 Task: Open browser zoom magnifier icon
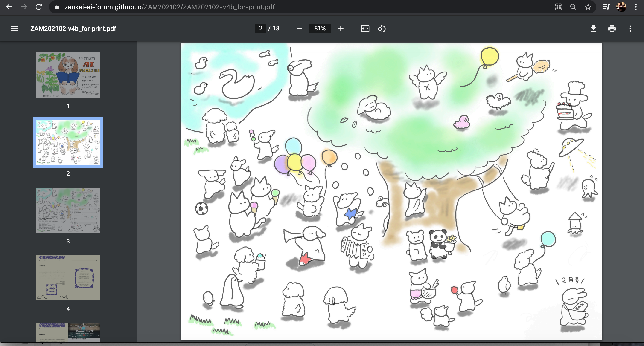click(573, 7)
